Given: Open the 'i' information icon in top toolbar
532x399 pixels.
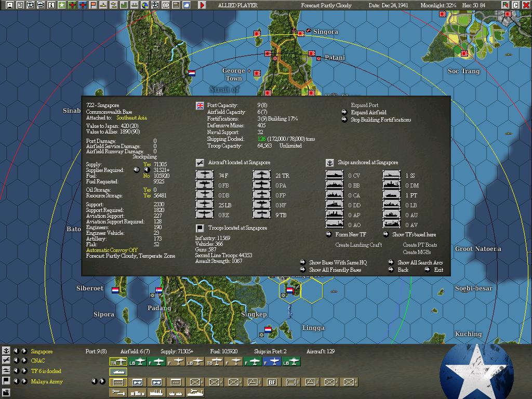Looking at the screenshot, I should 51,5.
